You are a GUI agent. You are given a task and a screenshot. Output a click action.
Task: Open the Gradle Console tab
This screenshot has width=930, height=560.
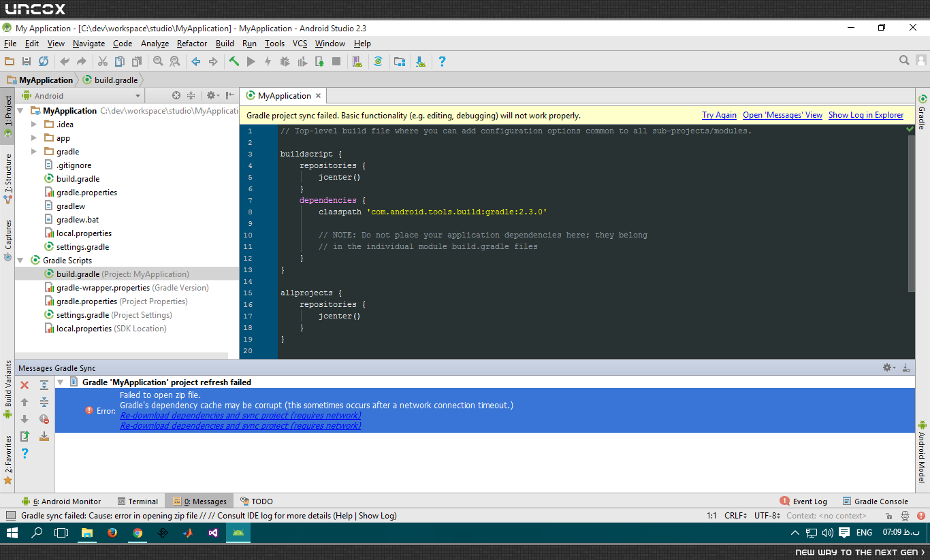click(876, 501)
